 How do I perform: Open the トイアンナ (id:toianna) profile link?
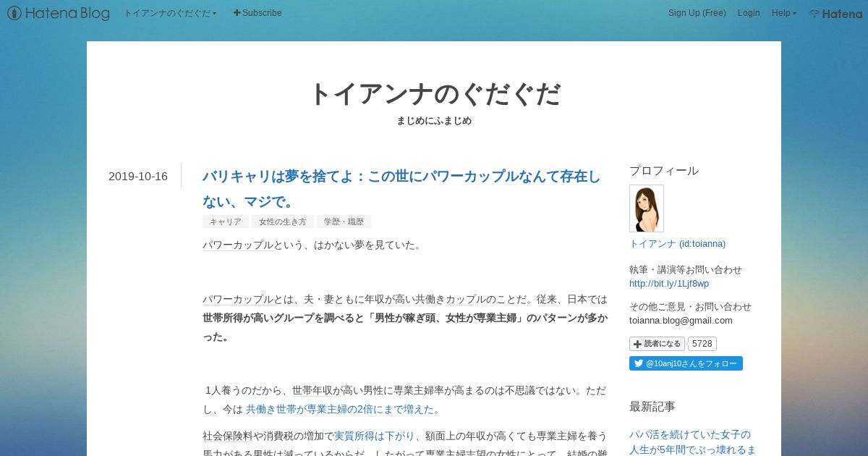point(677,243)
